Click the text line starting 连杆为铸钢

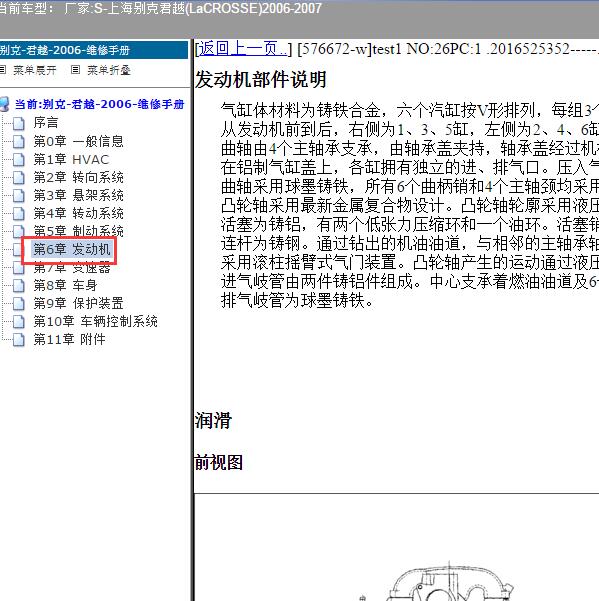(410, 243)
